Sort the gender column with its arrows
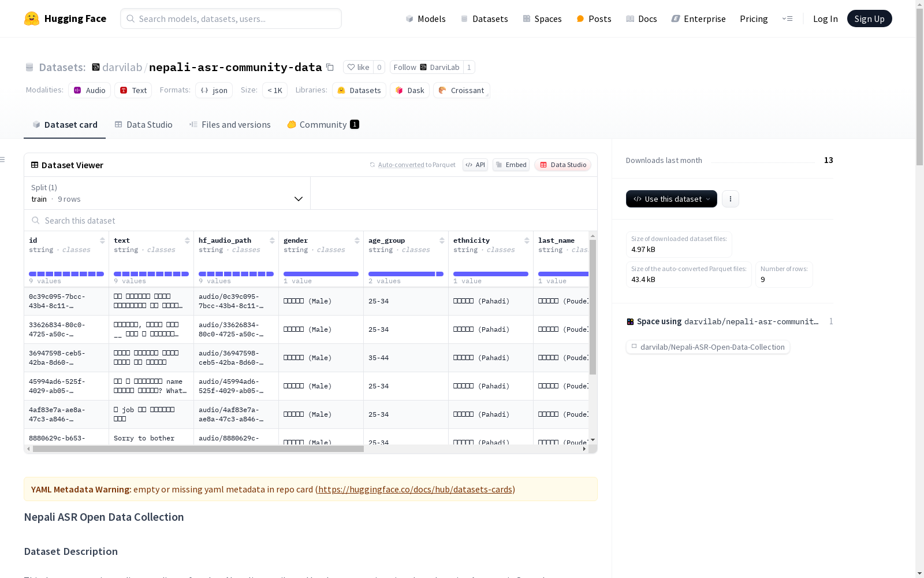Viewport: 924px width, 578px height. (x=357, y=240)
